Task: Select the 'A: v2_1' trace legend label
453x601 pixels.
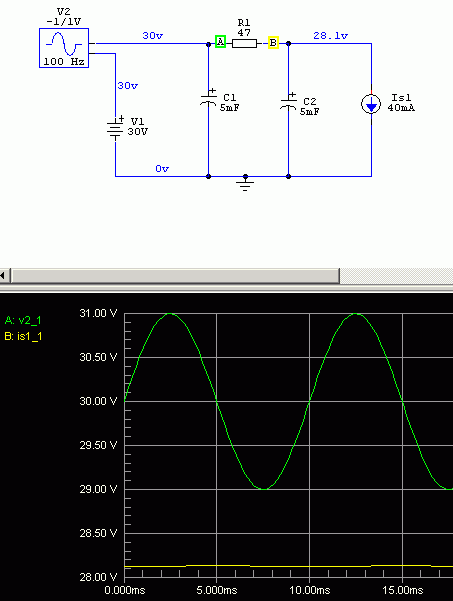Action: [23, 320]
